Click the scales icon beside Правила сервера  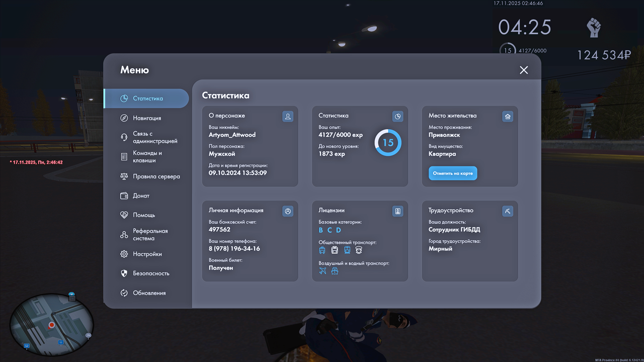124,176
